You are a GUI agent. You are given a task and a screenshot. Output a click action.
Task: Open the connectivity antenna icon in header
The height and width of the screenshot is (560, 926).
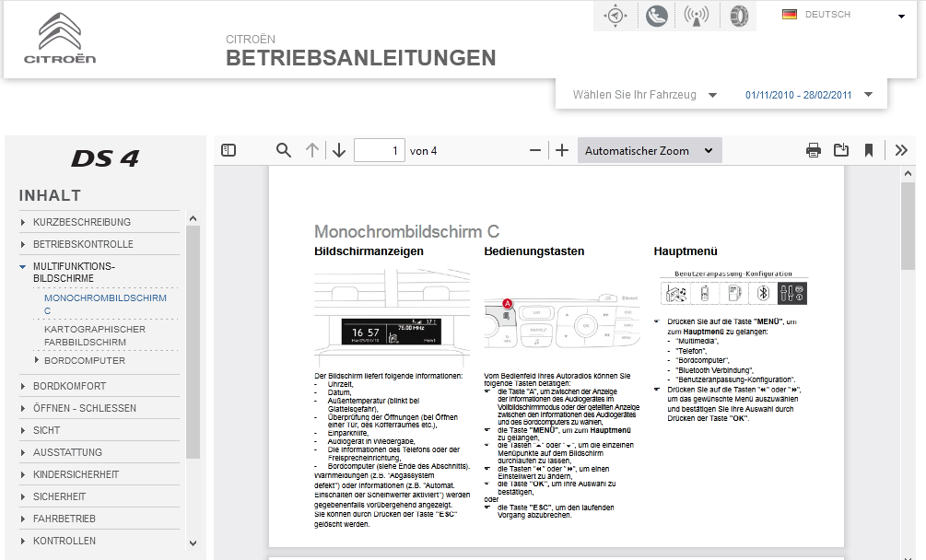[x=697, y=16]
